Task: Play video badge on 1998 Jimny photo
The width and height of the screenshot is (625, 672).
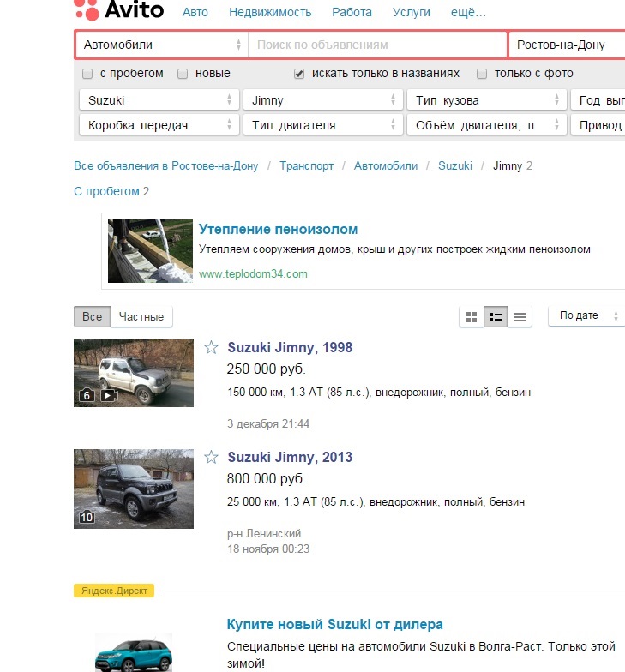Action: click(x=109, y=395)
